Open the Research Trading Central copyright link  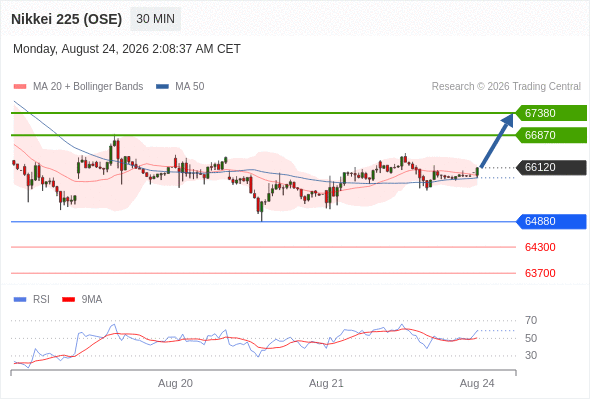506,87
